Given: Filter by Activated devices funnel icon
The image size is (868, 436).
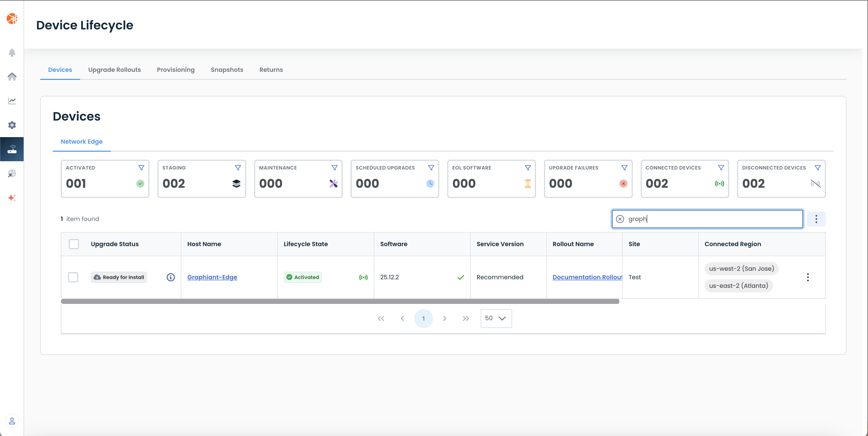Looking at the screenshot, I should click(141, 168).
